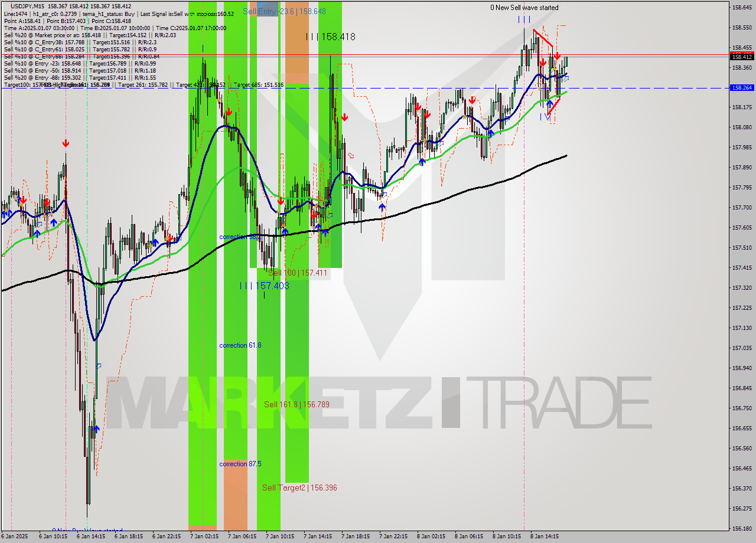Click the '| | | 158.418' wave label
This screenshot has height=543, width=756.
tap(331, 37)
